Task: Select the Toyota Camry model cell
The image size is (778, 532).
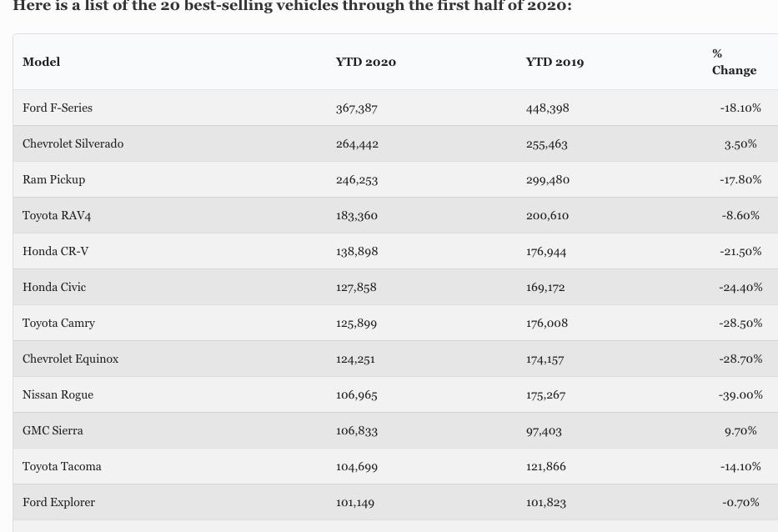Action: (x=58, y=323)
